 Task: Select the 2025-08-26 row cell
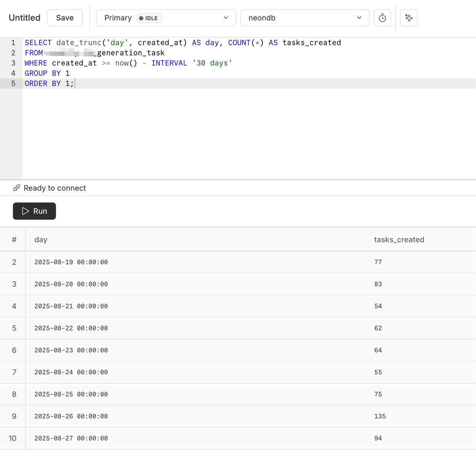pos(71,416)
